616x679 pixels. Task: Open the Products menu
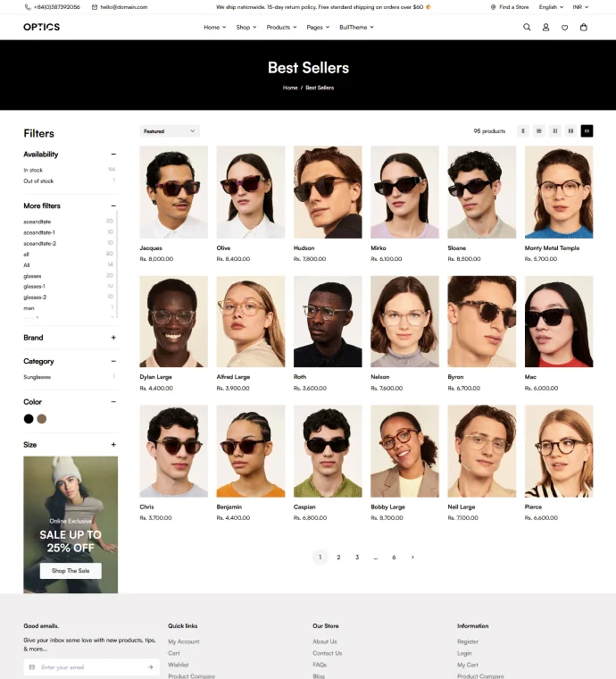pyautogui.click(x=281, y=28)
